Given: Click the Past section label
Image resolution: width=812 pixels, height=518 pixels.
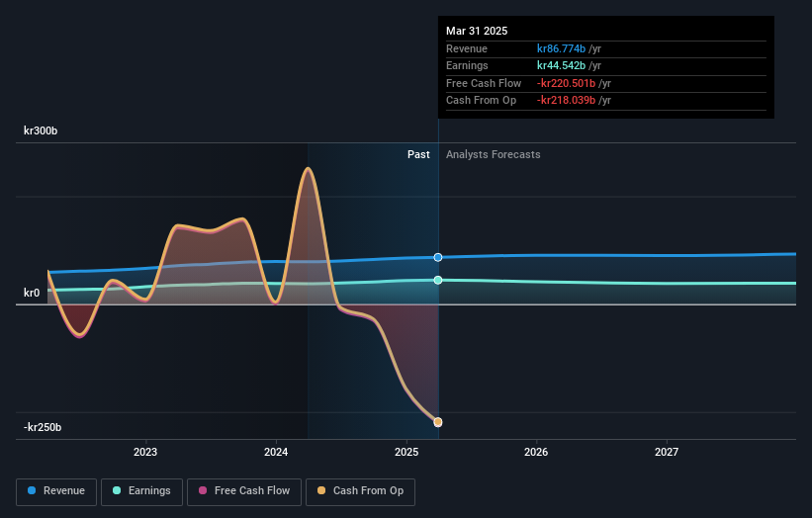Looking at the screenshot, I should click(x=418, y=155).
